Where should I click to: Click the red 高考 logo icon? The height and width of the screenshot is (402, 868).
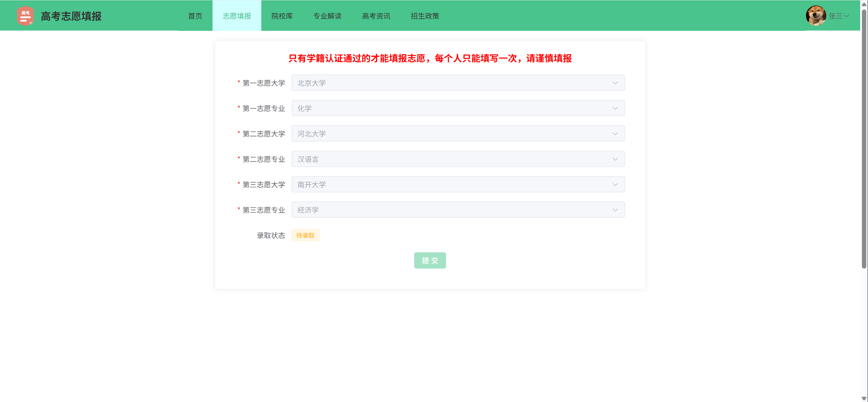(25, 16)
